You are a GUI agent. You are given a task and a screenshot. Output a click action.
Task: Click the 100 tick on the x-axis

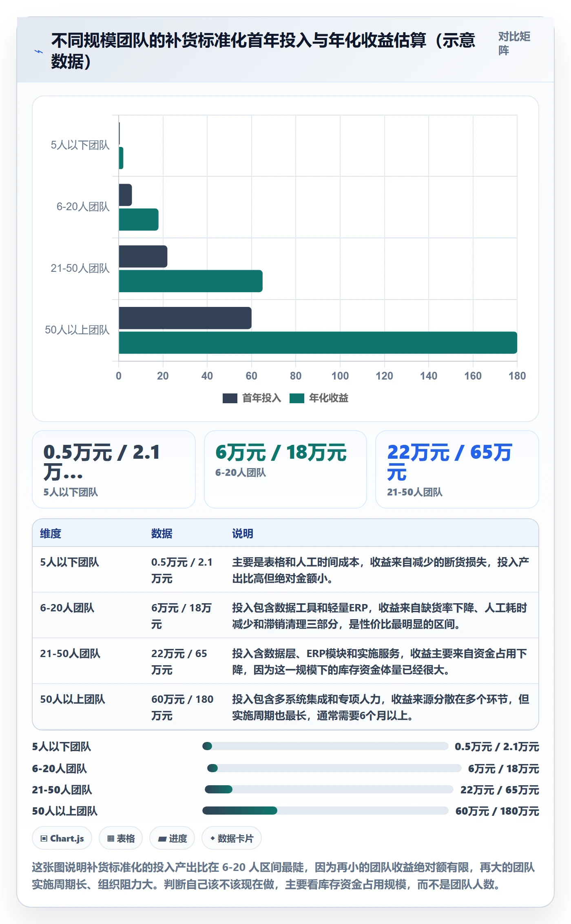340,376
